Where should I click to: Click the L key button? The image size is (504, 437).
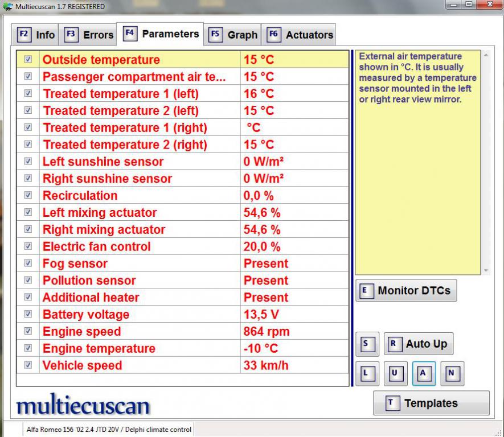pyautogui.click(x=366, y=374)
